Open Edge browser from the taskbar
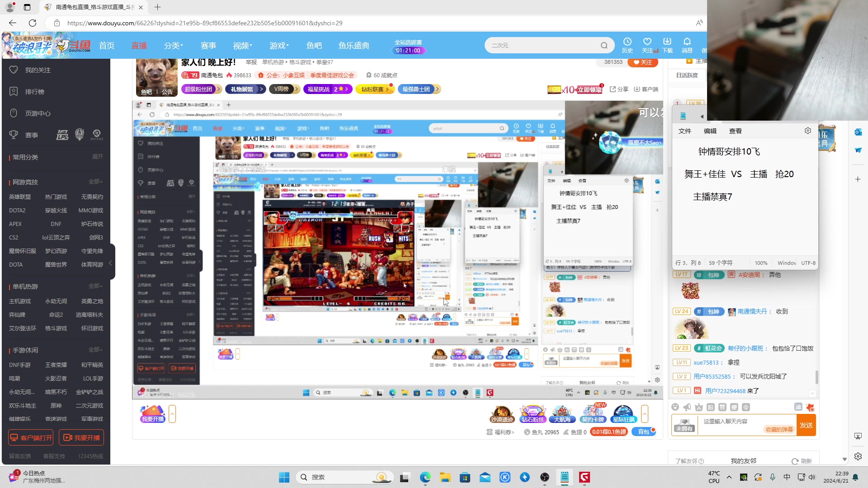Viewport: 868px width, 488px height. (x=425, y=477)
